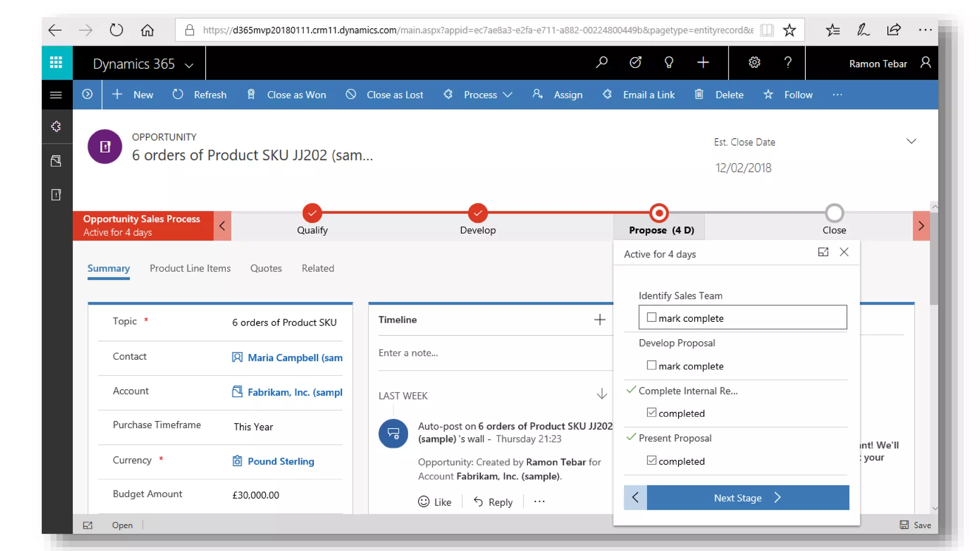Viewport: 980px width, 551px height.
Task: Check Identify Sales Team mark complete
Action: pos(651,317)
